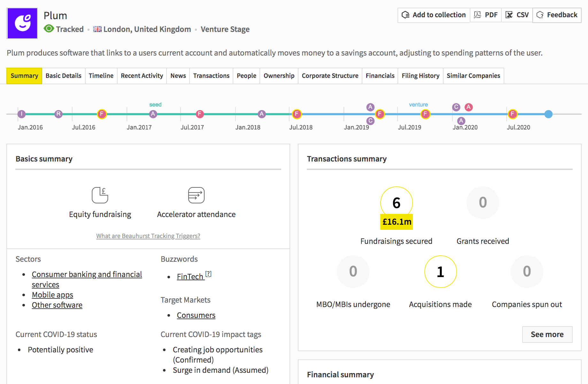Open the Timeline tab
The image size is (588, 384).
click(101, 76)
